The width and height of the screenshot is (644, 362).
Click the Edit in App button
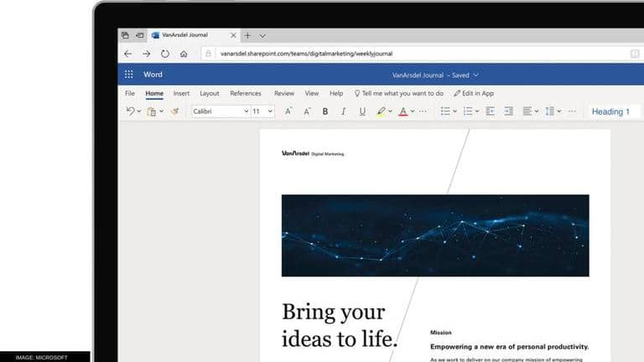pyautogui.click(x=474, y=94)
